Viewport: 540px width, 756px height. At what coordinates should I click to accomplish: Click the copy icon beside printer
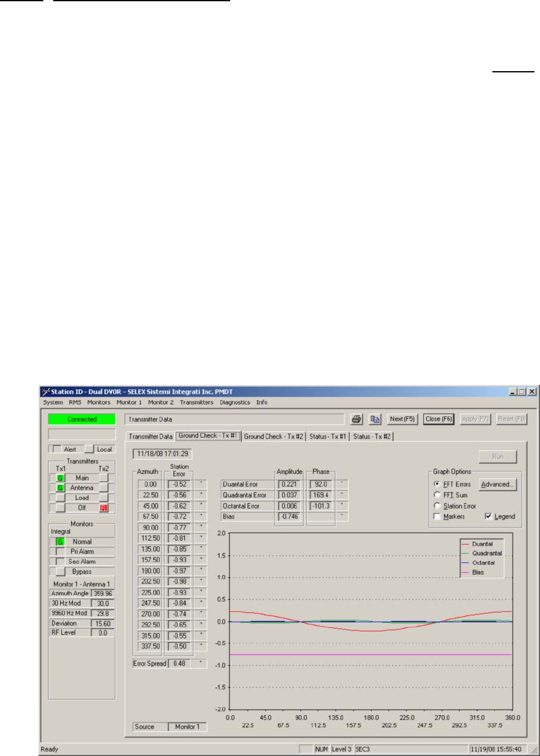pos(375,419)
